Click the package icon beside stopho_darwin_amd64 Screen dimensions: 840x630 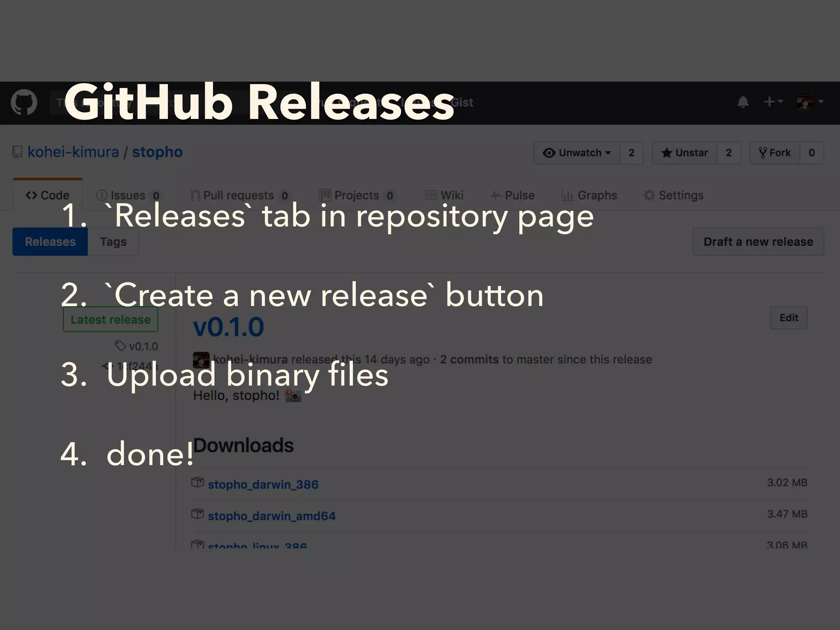(197, 514)
